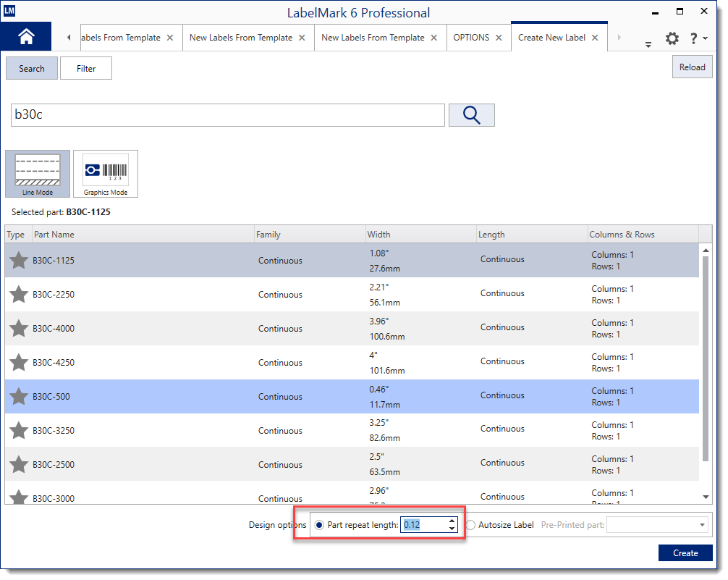Open the help question mark dropdown
The image size is (728, 580).
point(698,38)
